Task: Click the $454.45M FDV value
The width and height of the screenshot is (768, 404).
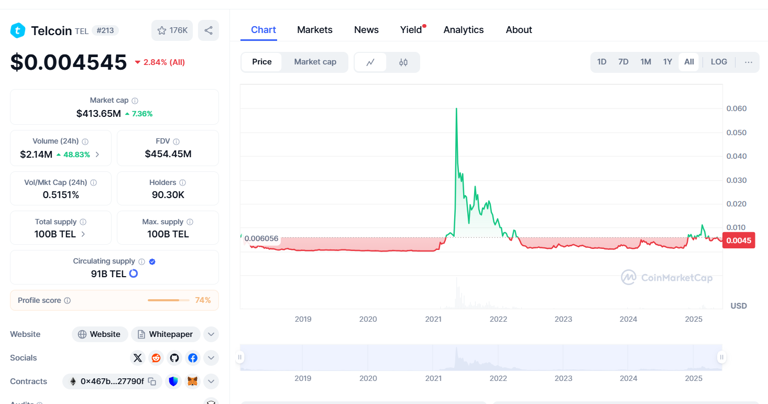Action: click(x=168, y=154)
